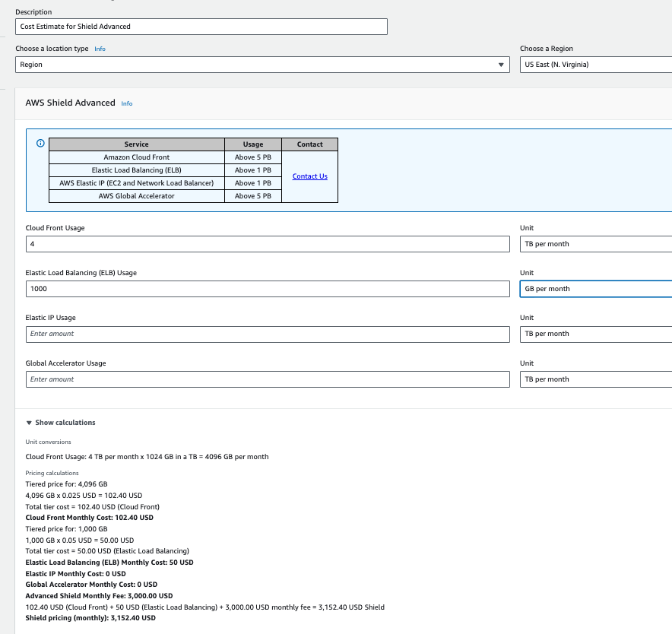Click the Global Accelerator Monthly Cost line
Image resolution: width=672 pixels, height=634 pixels.
coord(91,585)
